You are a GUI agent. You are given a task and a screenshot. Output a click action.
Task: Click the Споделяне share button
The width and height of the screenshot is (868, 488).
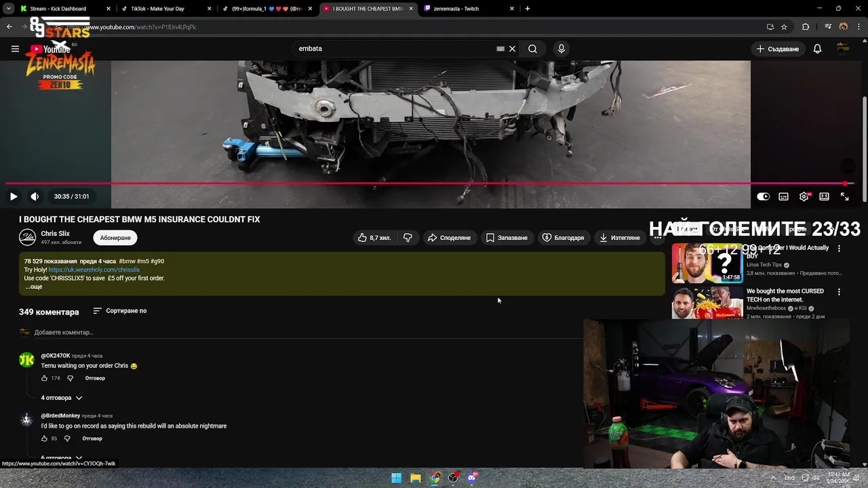(x=449, y=238)
